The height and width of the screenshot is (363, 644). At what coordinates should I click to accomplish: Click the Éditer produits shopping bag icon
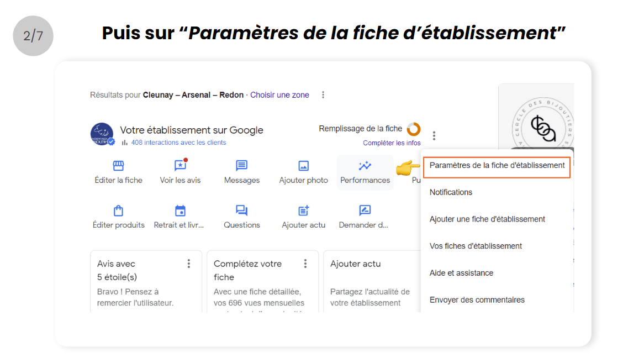click(x=118, y=211)
